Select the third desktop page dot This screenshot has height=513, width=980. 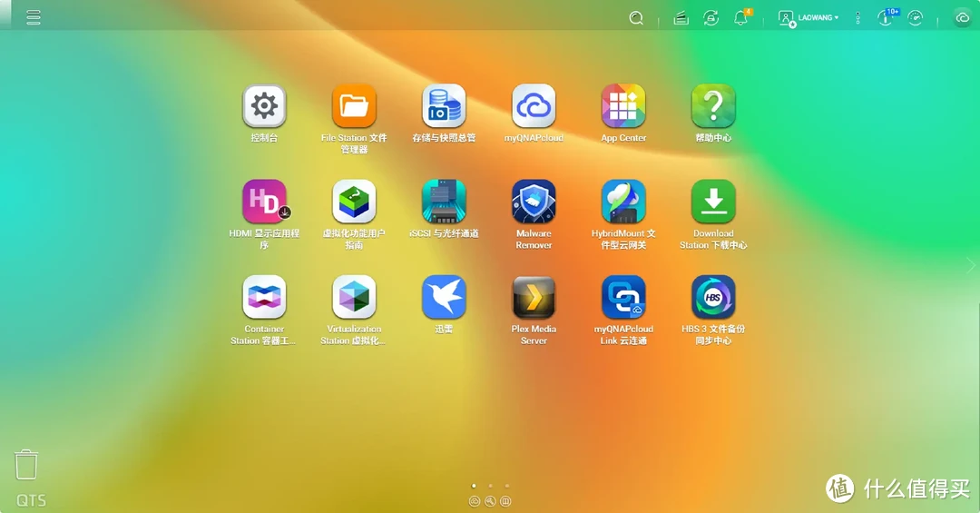[x=507, y=486]
